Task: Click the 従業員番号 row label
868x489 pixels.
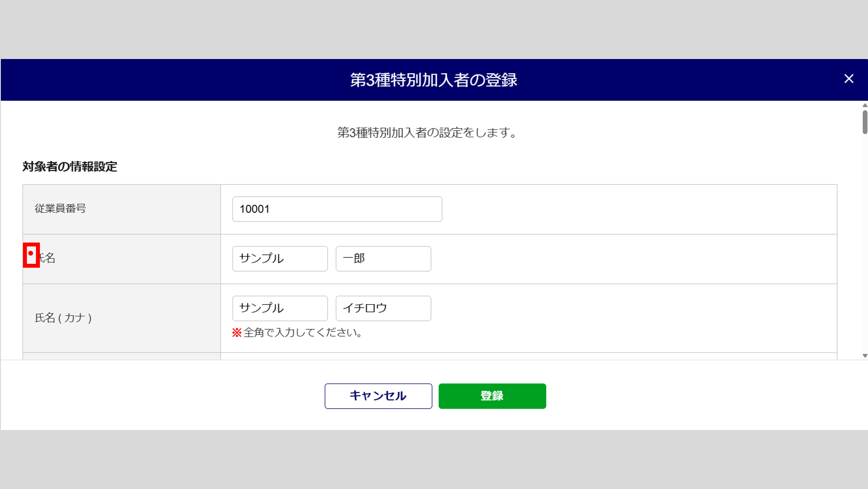Action: tap(61, 209)
